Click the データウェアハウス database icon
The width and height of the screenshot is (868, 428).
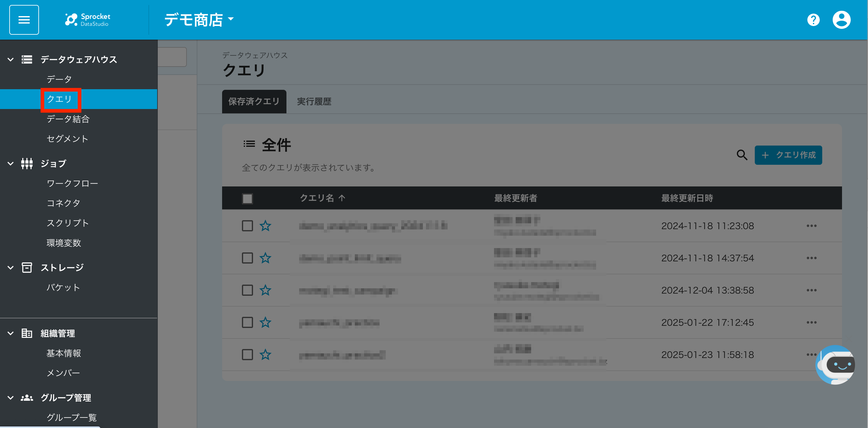(x=27, y=59)
